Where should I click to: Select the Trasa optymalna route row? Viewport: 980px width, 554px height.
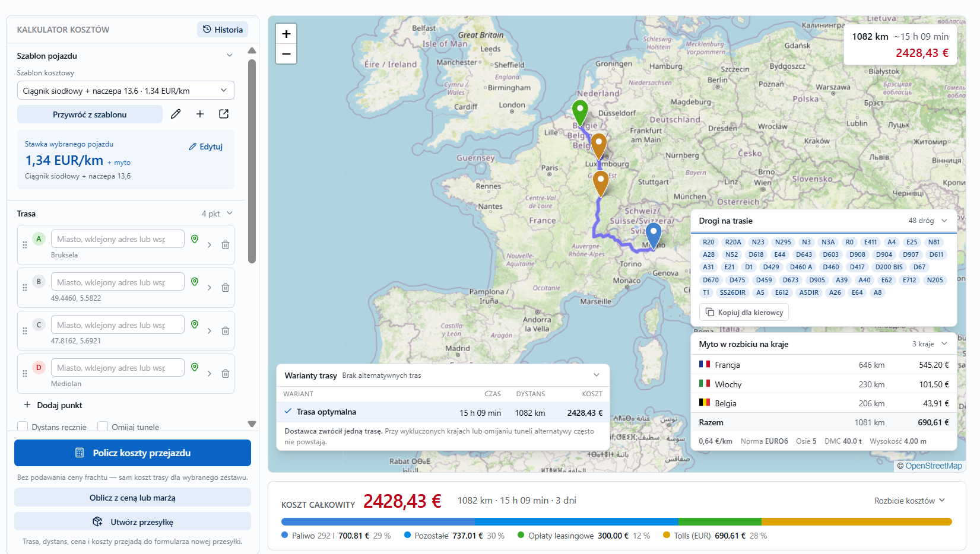(443, 412)
